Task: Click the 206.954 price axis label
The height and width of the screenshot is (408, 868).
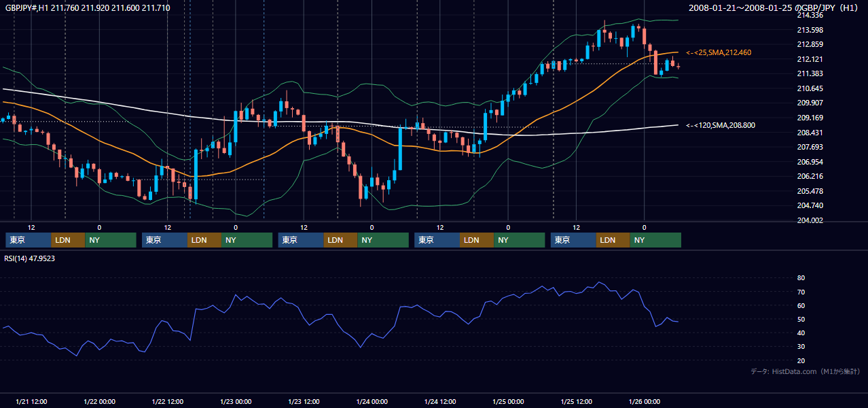Action: 810,162
